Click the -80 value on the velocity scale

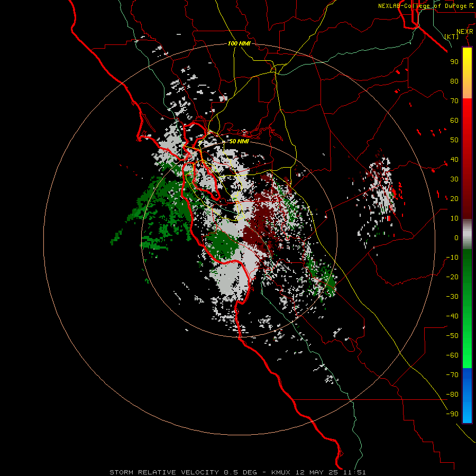[452, 395]
